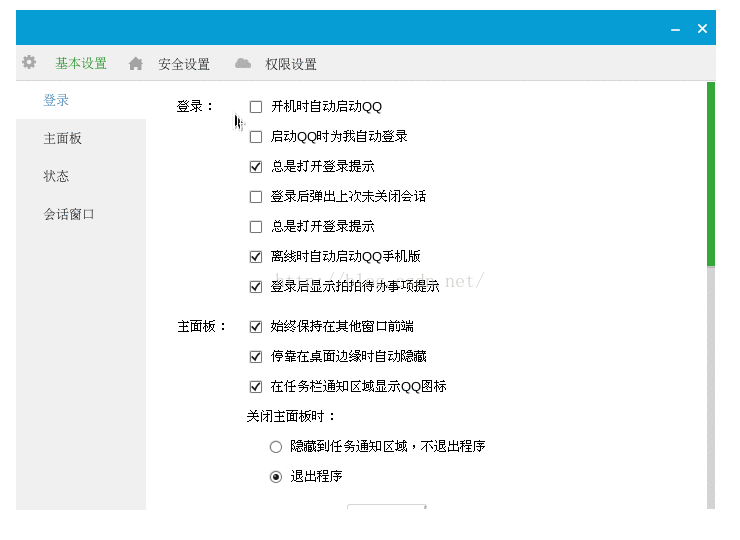Tick 登录后弹出上次未关闭会话 checkbox

pos(256,196)
